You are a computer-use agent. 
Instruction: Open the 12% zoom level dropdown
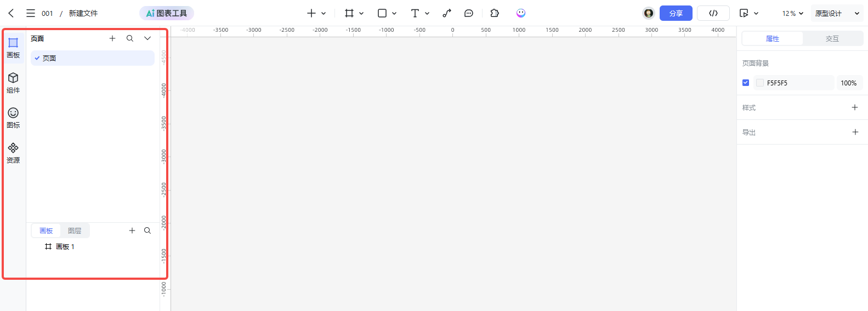click(x=792, y=13)
